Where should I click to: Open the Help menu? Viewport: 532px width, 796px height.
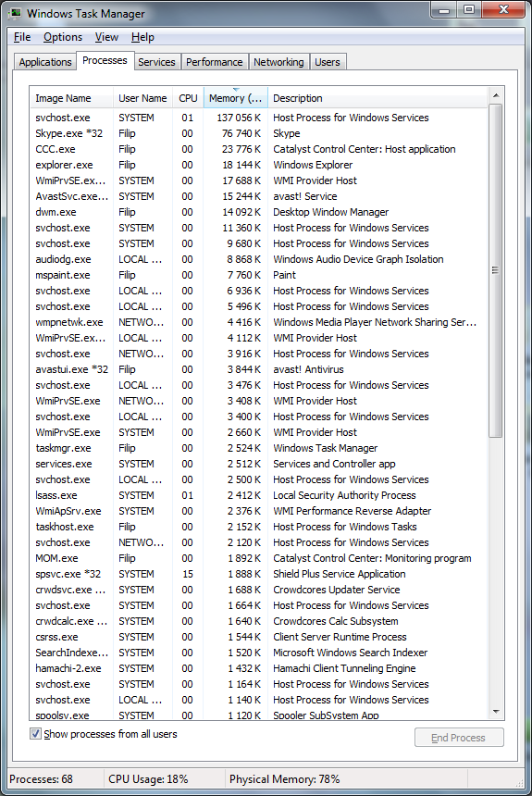[142, 37]
